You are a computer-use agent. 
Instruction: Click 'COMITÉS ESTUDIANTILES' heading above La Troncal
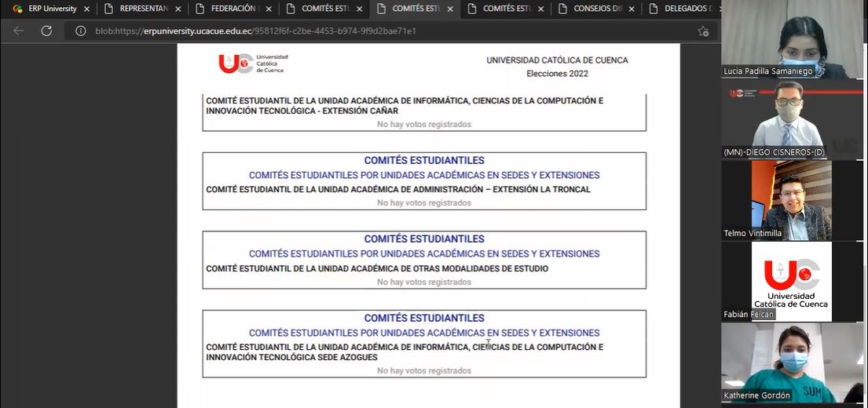point(424,160)
